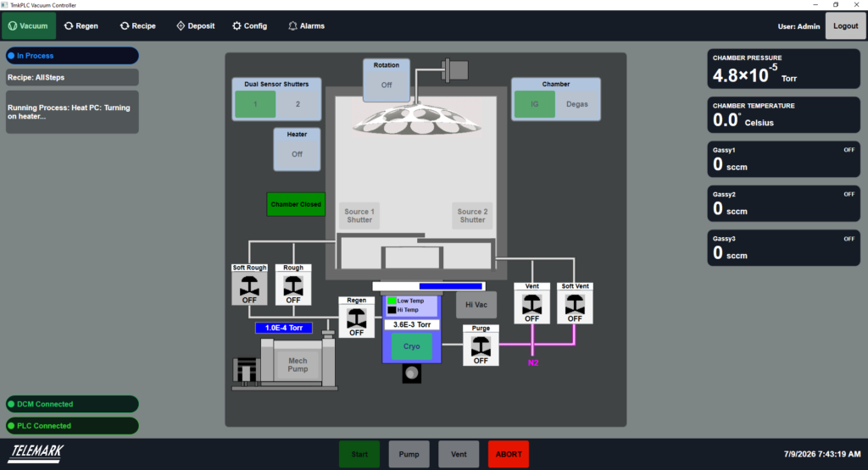Viewport: 868px width, 470px height.
Task: Switch to the Regen tab
Action: pyautogui.click(x=81, y=26)
